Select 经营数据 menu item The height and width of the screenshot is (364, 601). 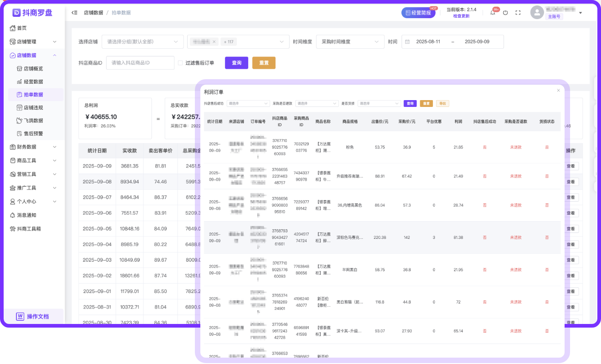tap(33, 82)
